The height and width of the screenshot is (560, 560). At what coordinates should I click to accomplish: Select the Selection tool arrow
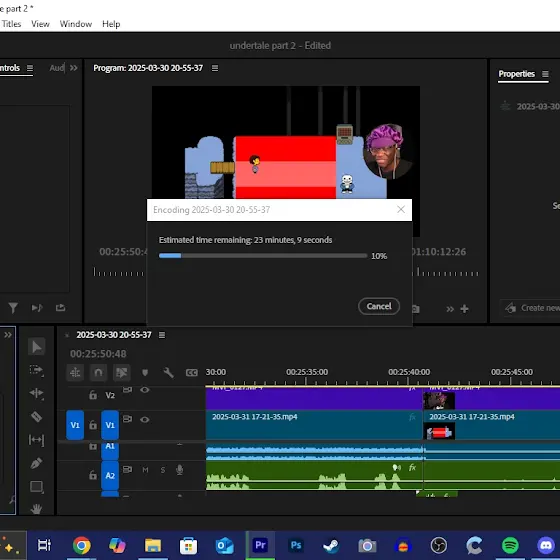tap(36, 347)
